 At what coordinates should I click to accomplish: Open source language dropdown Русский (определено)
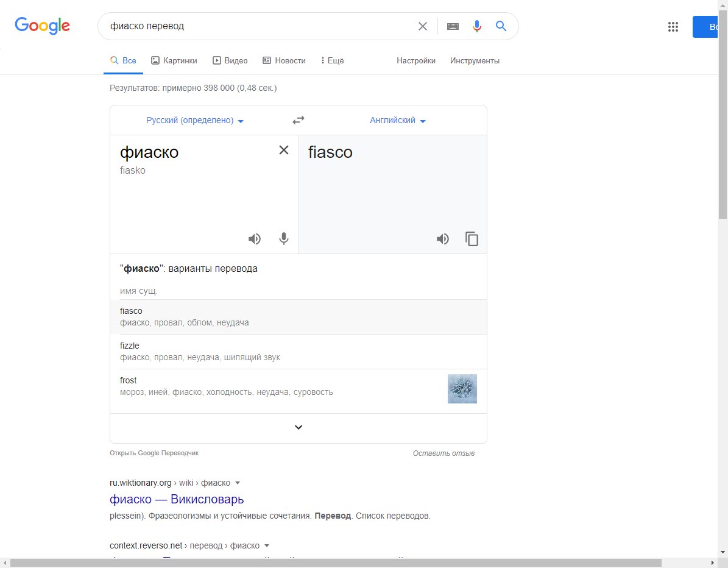click(195, 120)
